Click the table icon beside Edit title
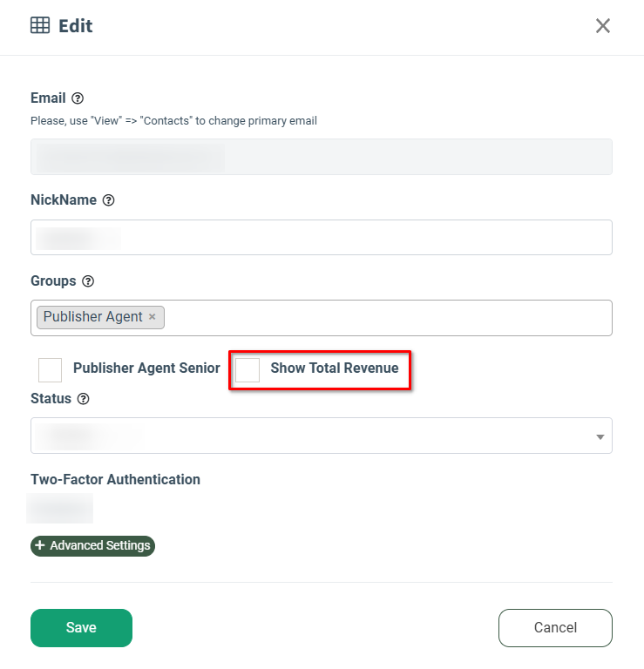The height and width of the screenshot is (669, 644). pyautogui.click(x=40, y=26)
